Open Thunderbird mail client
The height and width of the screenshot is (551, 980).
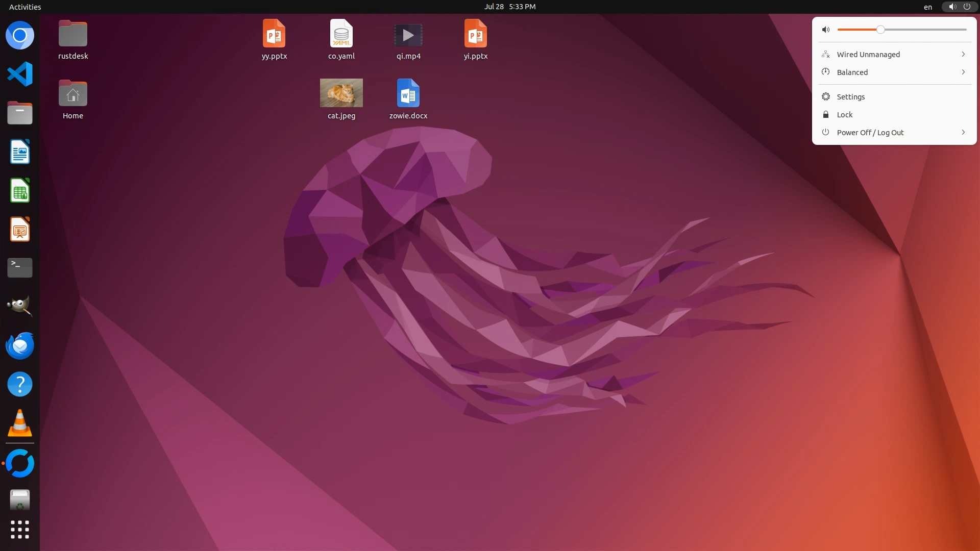click(x=20, y=345)
